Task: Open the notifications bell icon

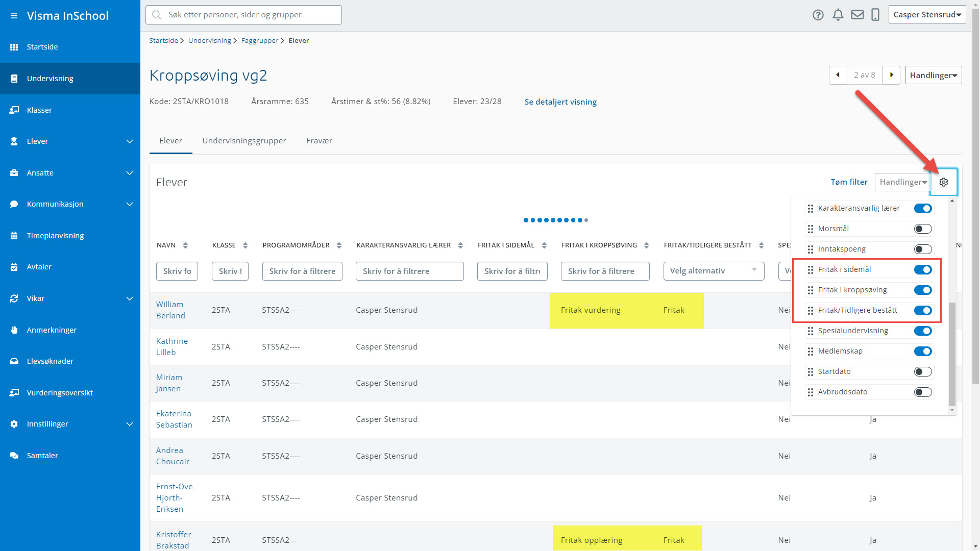Action: 838,15
